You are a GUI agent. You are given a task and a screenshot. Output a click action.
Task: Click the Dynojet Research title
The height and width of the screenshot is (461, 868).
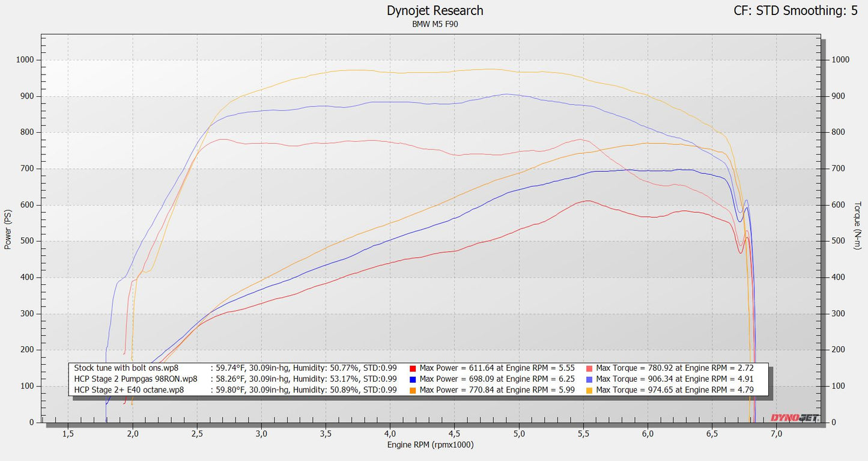coord(434,10)
